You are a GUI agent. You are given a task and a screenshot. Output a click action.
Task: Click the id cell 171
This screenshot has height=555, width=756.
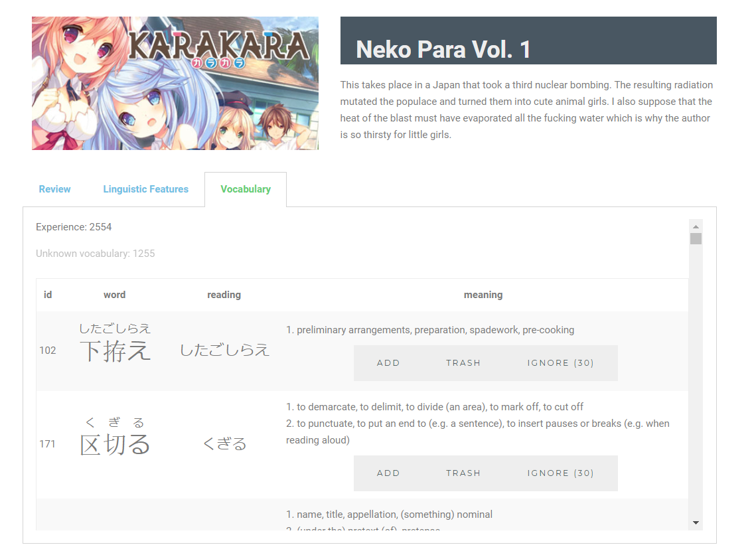tap(47, 444)
